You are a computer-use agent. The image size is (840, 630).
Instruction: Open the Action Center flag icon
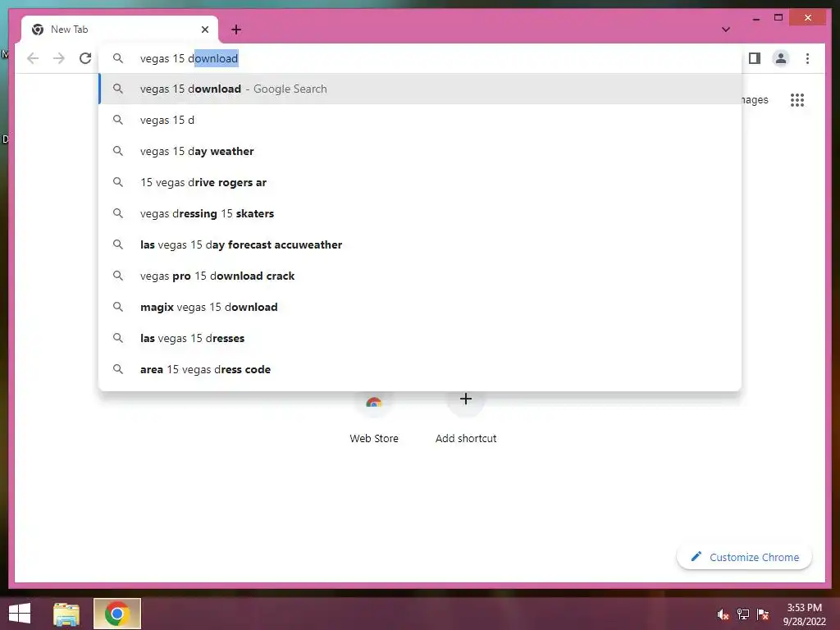click(x=763, y=614)
